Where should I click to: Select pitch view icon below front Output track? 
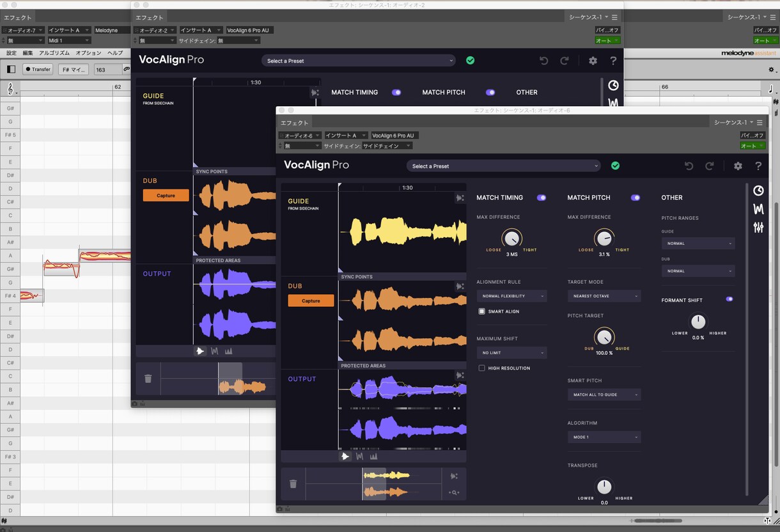(x=359, y=457)
